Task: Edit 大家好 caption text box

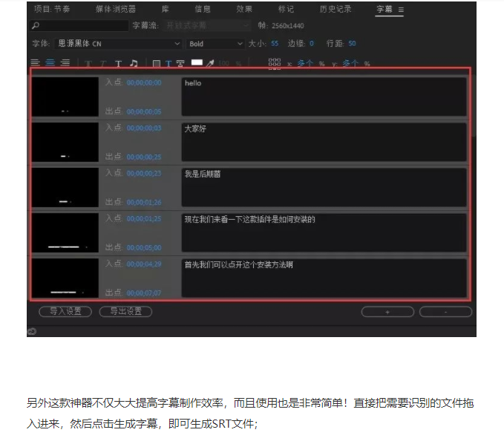Action: point(324,142)
